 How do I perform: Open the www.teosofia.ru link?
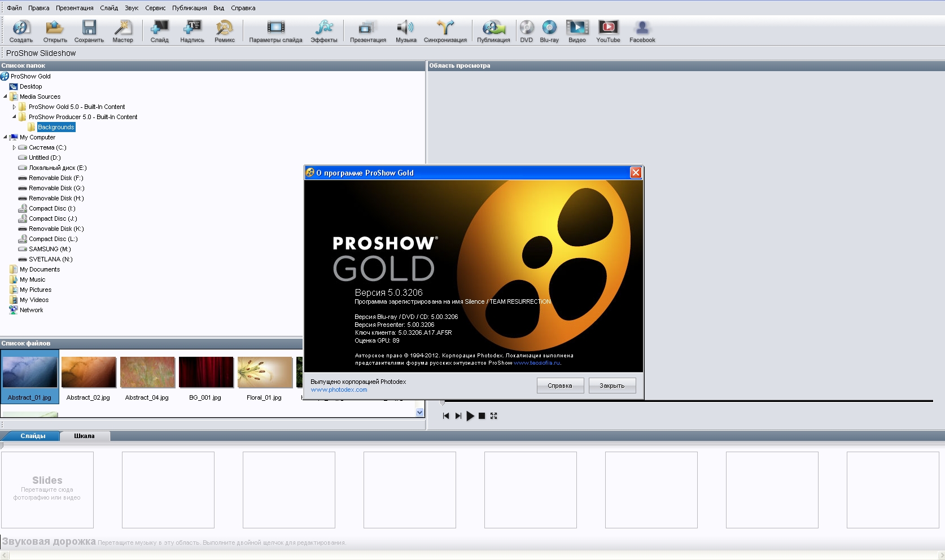pyautogui.click(x=537, y=363)
